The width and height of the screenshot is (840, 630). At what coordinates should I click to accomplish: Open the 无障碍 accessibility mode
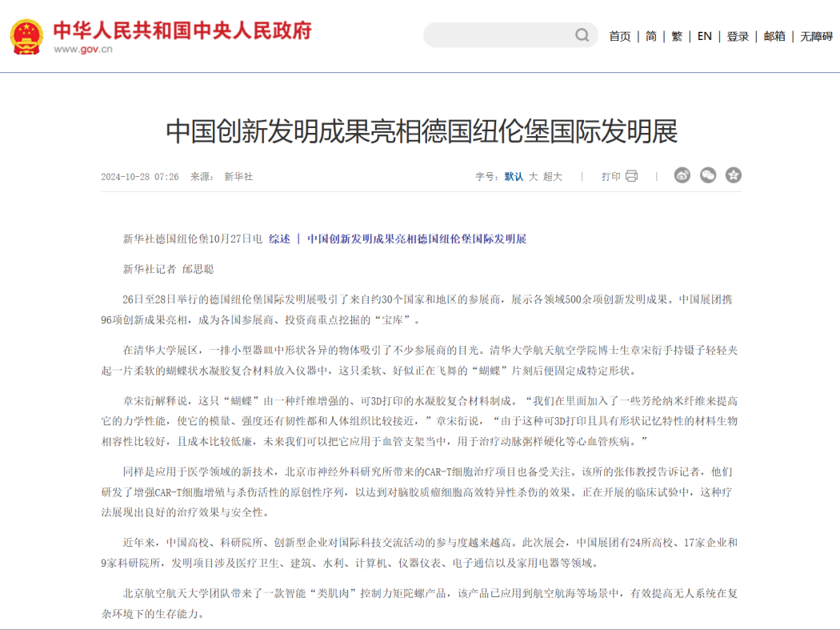pos(814,37)
